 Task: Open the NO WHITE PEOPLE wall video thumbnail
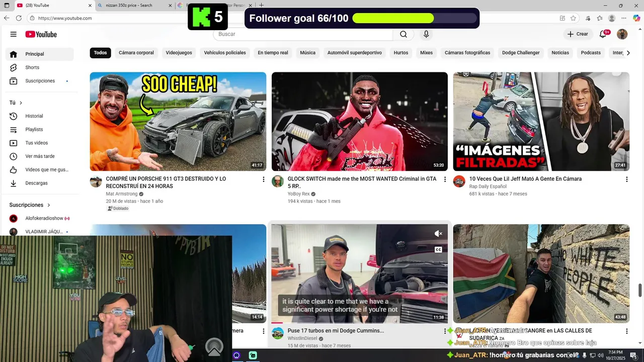coord(541,274)
